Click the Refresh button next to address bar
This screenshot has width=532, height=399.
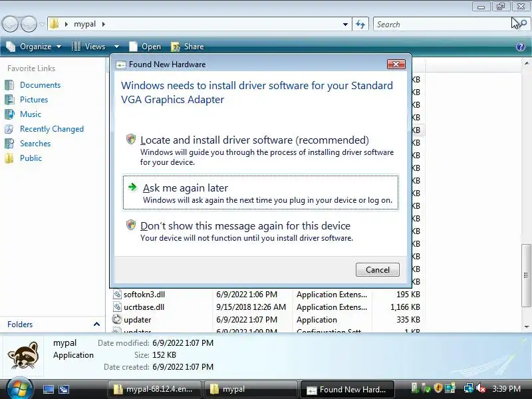click(360, 24)
